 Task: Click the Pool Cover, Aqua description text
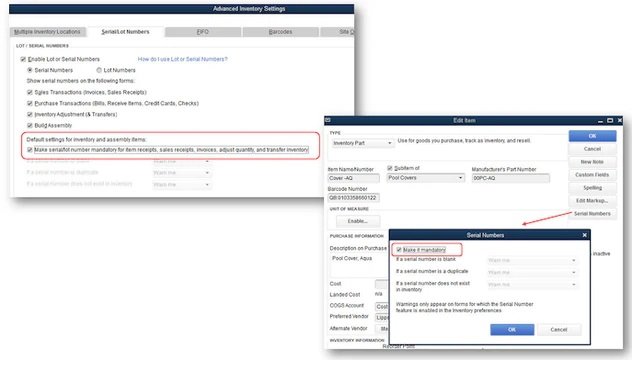[352, 258]
